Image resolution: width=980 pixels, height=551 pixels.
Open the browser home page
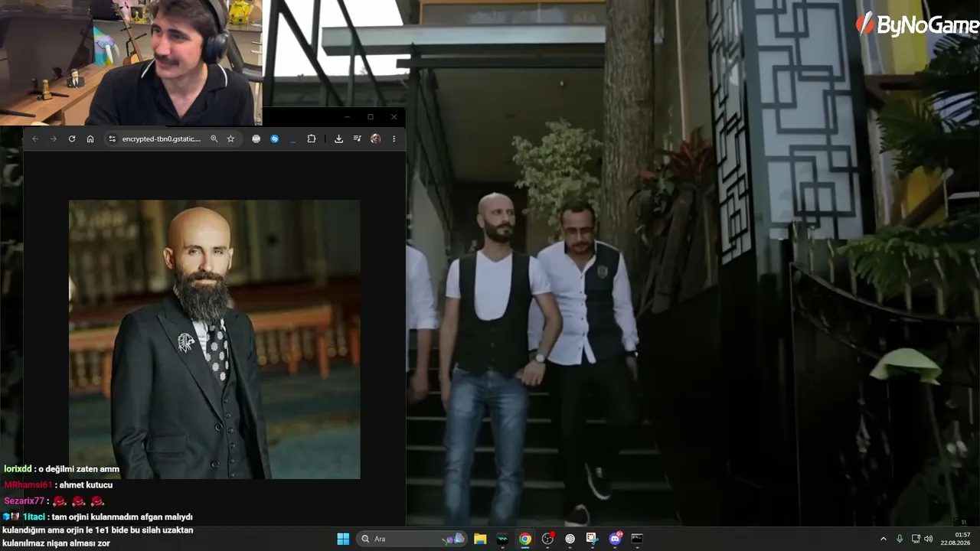coord(90,139)
